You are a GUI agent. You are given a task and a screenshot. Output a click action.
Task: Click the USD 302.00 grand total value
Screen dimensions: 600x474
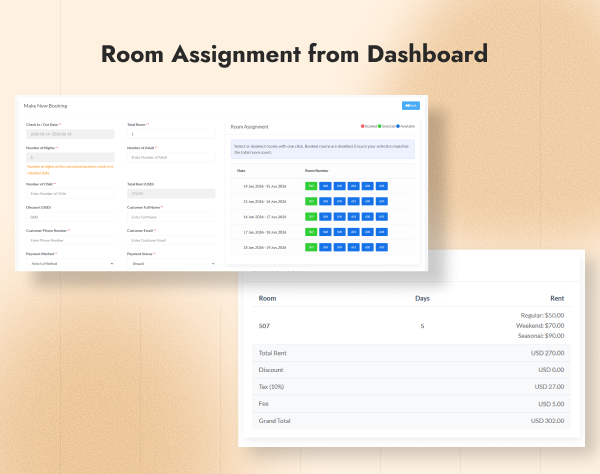pos(547,421)
